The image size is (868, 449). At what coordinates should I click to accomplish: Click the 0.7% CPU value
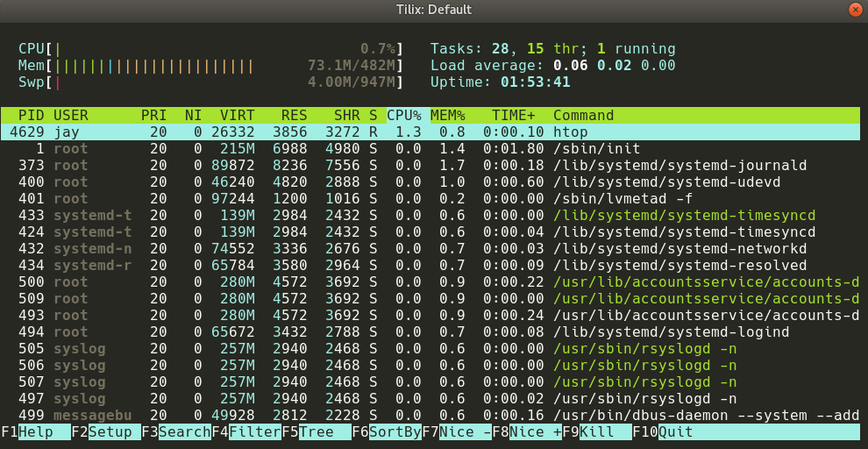click(x=379, y=49)
